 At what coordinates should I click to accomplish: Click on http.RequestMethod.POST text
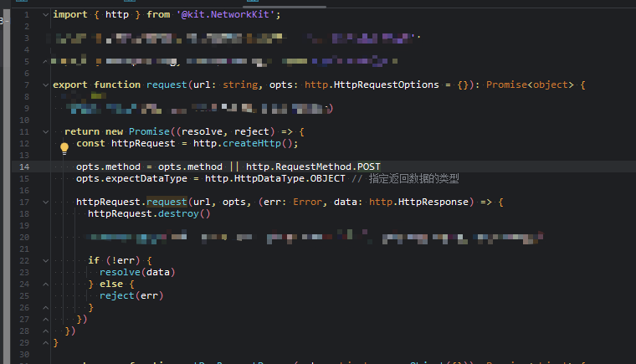point(313,167)
